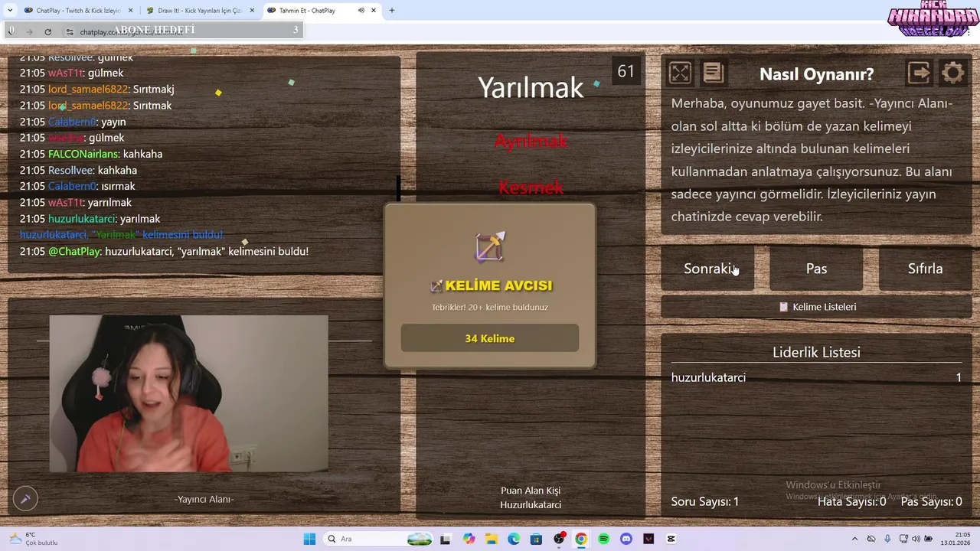Click the forbidden word Ayrılmak
Screen dimensions: 980x551
pos(531,141)
